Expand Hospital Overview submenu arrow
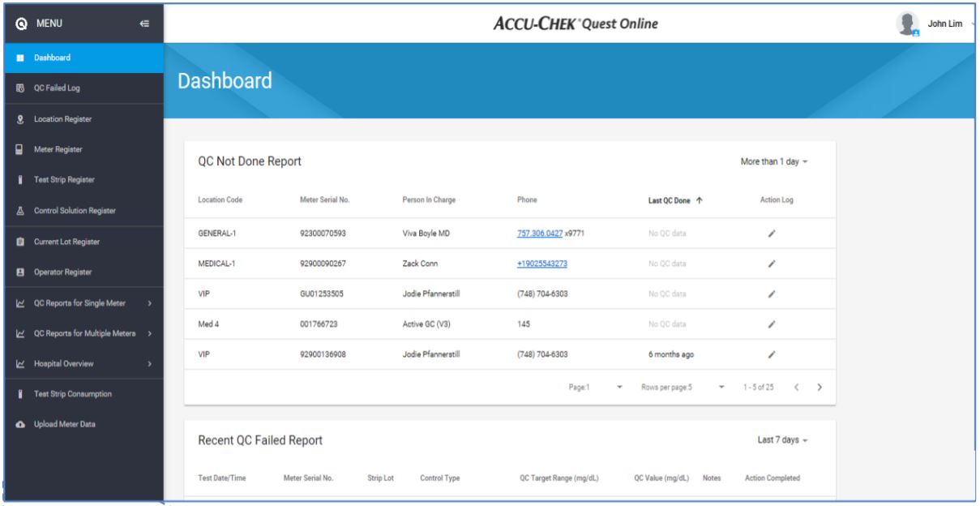 pos(151,364)
